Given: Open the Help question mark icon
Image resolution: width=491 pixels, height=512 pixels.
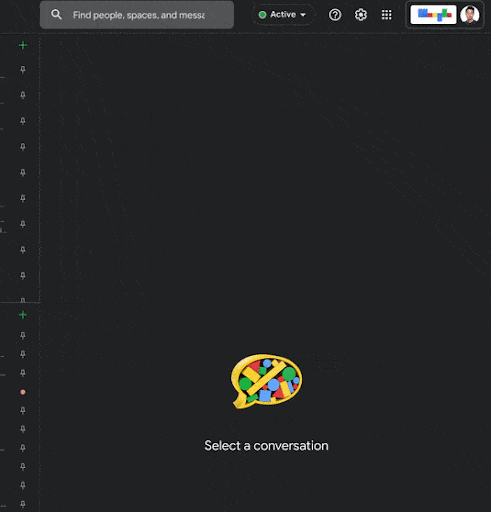Looking at the screenshot, I should point(335,15).
